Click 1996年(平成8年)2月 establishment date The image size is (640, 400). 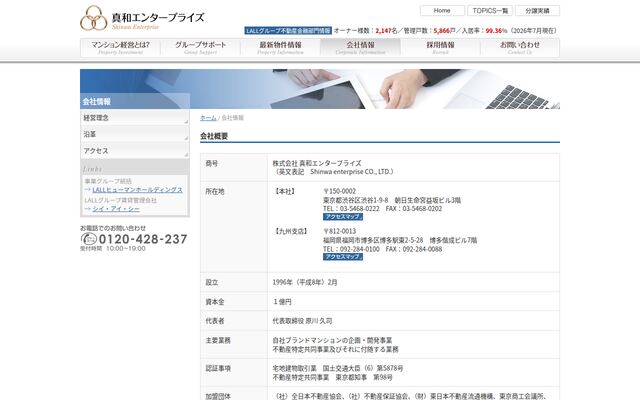tap(305, 282)
